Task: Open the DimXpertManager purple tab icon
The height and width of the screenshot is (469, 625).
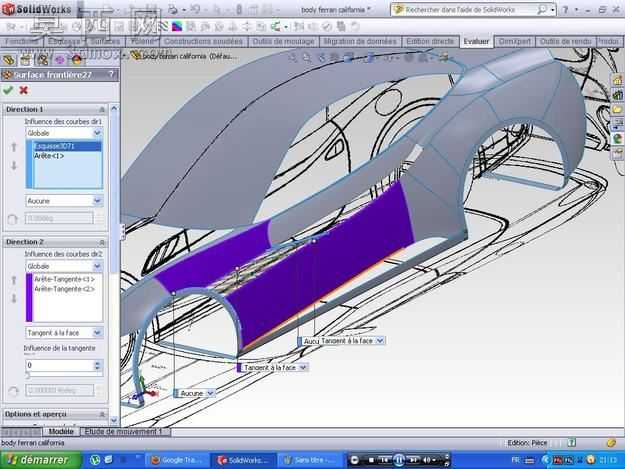Action: pyautogui.click(x=60, y=60)
